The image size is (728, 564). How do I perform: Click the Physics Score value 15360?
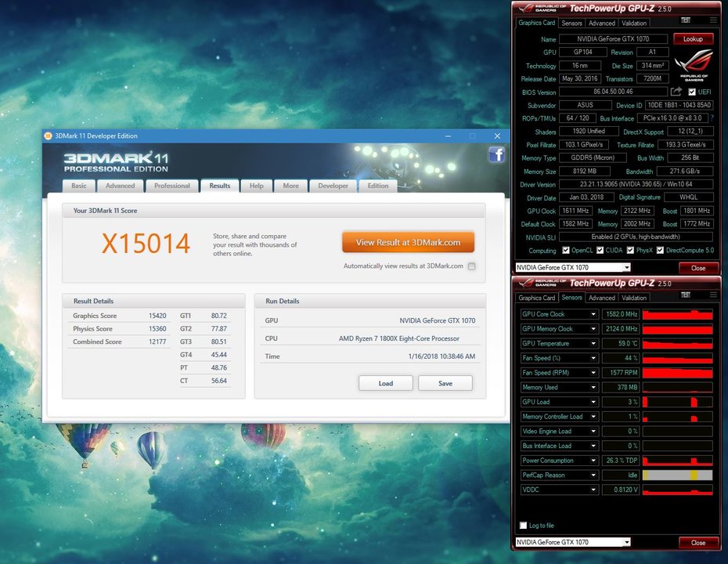(157, 329)
